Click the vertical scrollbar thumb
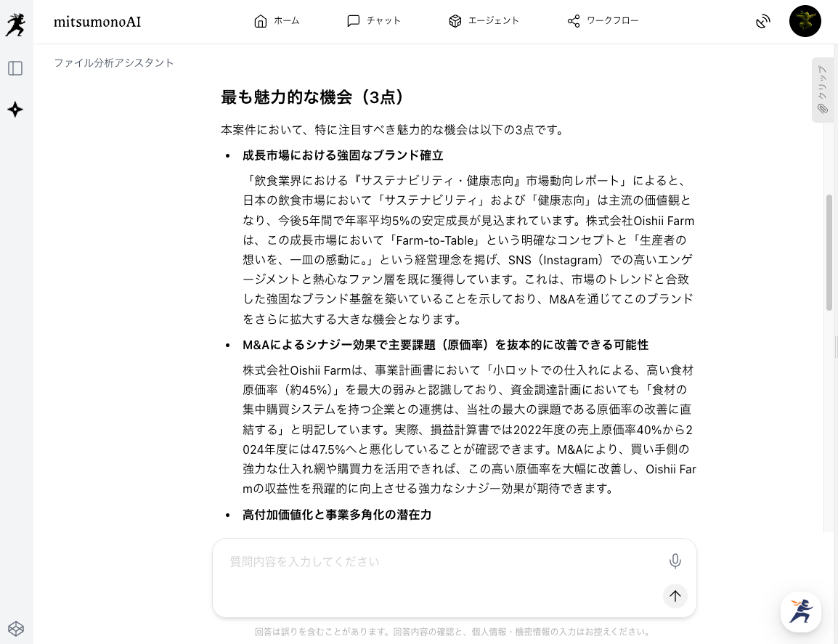 pyautogui.click(x=829, y=252)
